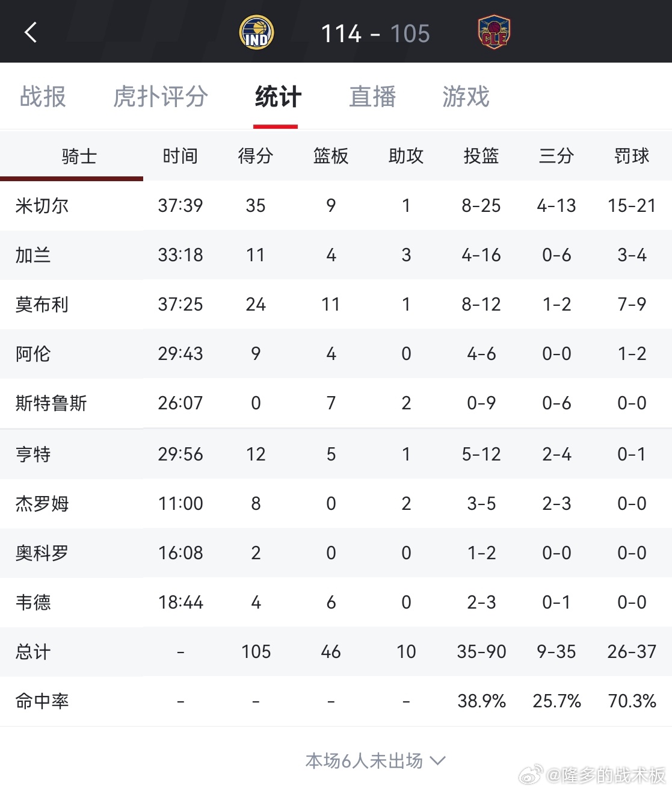Viewport: 672px width, 791px height.
Task: Open player 米切尔 details
Action: click(42, 206)
